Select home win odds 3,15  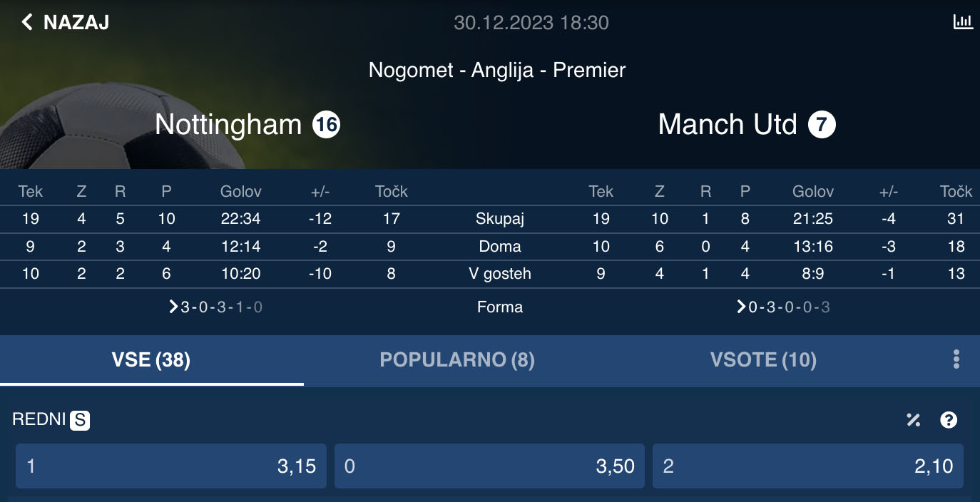pyautogui.click(x=171, y=466)
